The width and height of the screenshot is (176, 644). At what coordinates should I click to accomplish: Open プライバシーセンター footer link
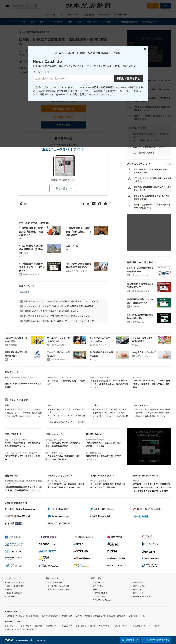coord(152,626)
